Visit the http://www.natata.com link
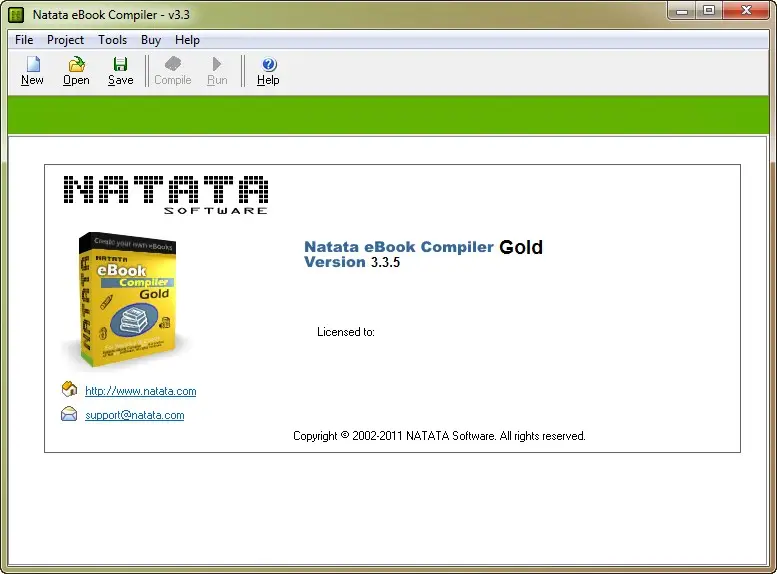777x574 pixels. [141, 391]
